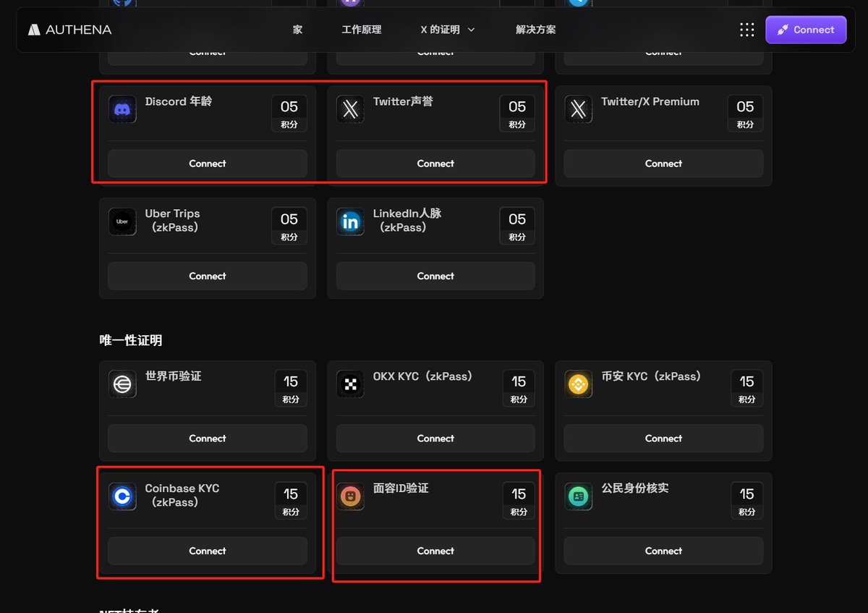The width and height of the screenshot is (868, 613).
Task: Click the Coinbase KYC (zkPass) title
Action: tap(182, 495)
